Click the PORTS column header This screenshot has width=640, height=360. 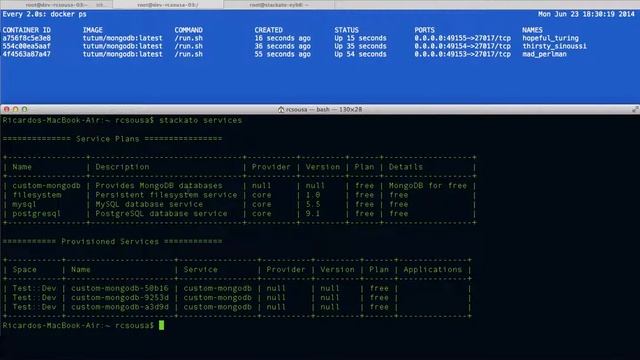(x=424, y=30)
